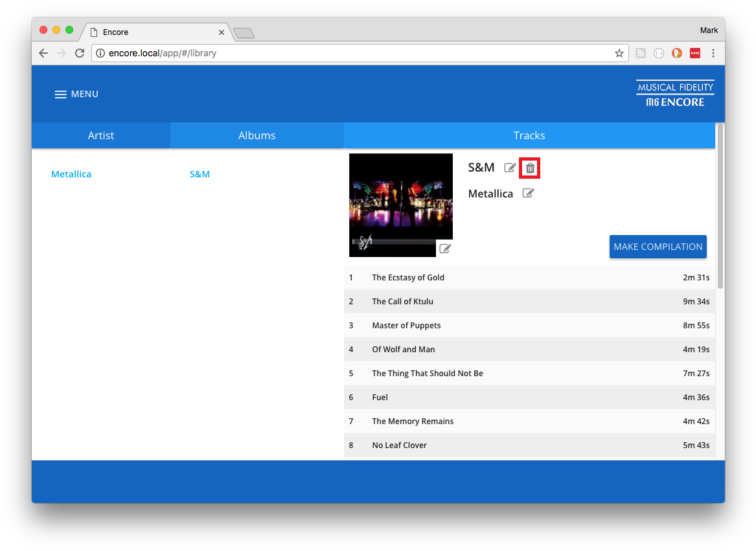Click the MAKE COMPILATION button
Image resolution: width=756 pixels, height=551 pixels.
pyautogui.click(x=658, y=247)
